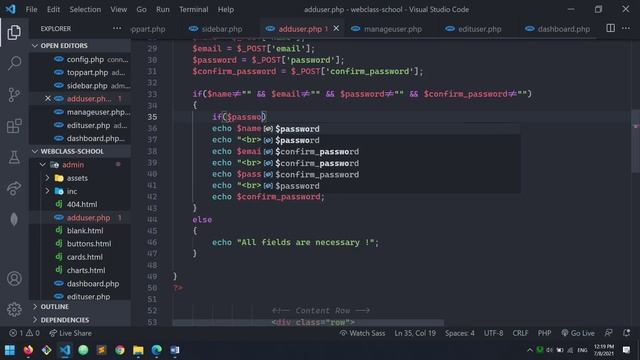This screenshot has width=640, height=360.
Task: Click the split editor right icon
Action: tap(610, 28)
